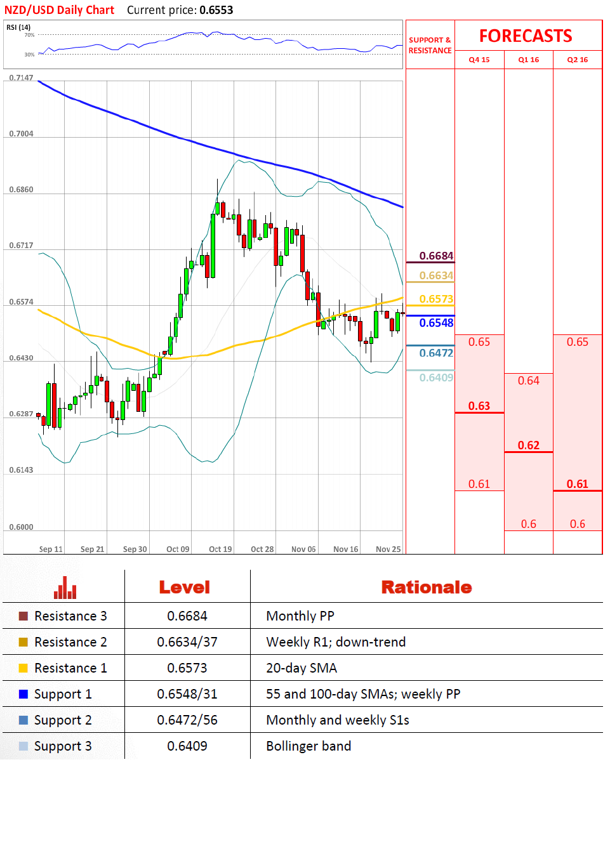Click the bold 0.63 Q4 15 forecast value
610x868 pixels.
click(479, 406)
